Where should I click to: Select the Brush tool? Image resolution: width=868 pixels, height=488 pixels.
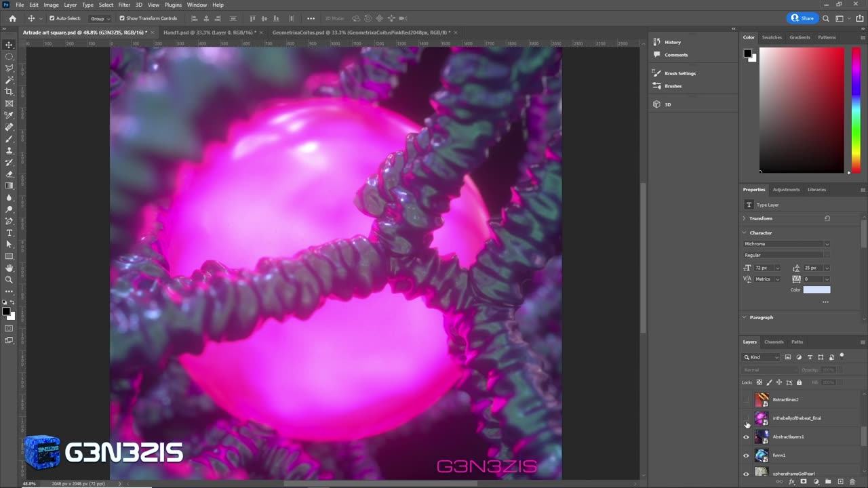9,139
